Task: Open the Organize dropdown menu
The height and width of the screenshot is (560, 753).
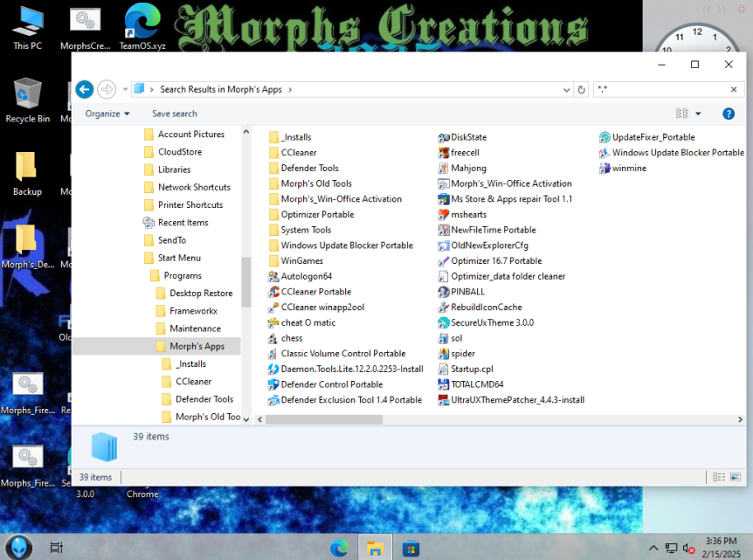Action: coord(107,114)
